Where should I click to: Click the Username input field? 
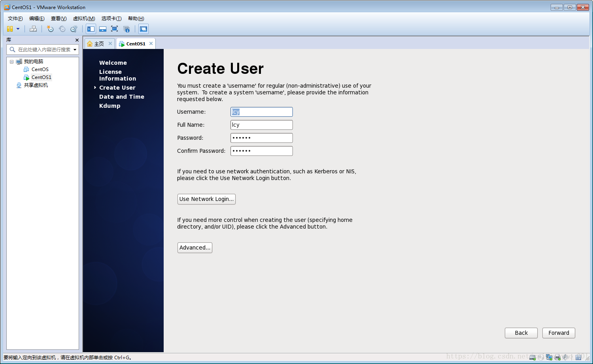tap(262, 112)
